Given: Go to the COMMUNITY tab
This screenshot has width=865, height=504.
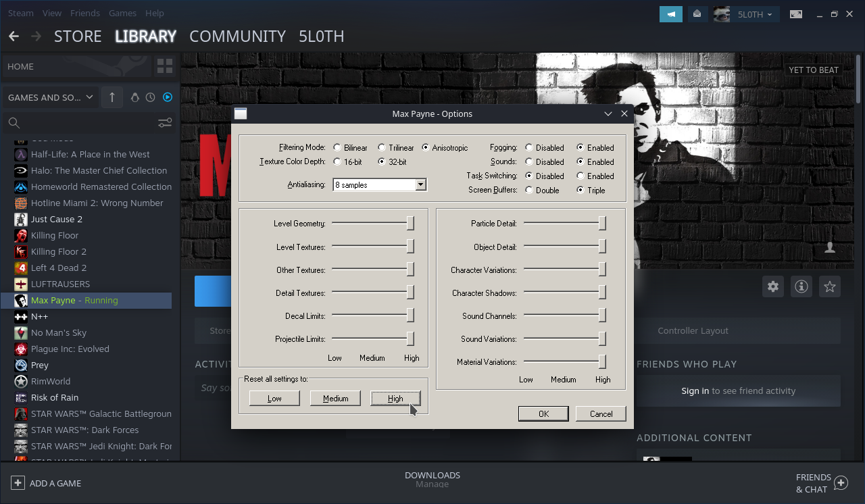Looking at the screenshot, I should [238, 36].
